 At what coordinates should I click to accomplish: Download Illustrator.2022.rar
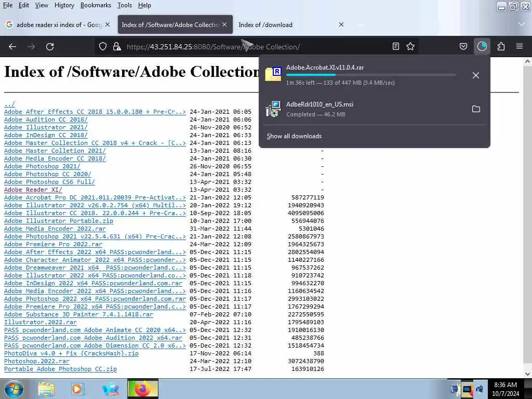point(41,322)
